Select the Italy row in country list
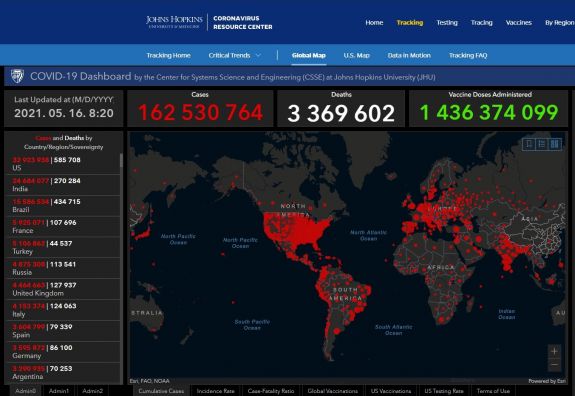The image size is (575, 396). click(x=63, y=310)
